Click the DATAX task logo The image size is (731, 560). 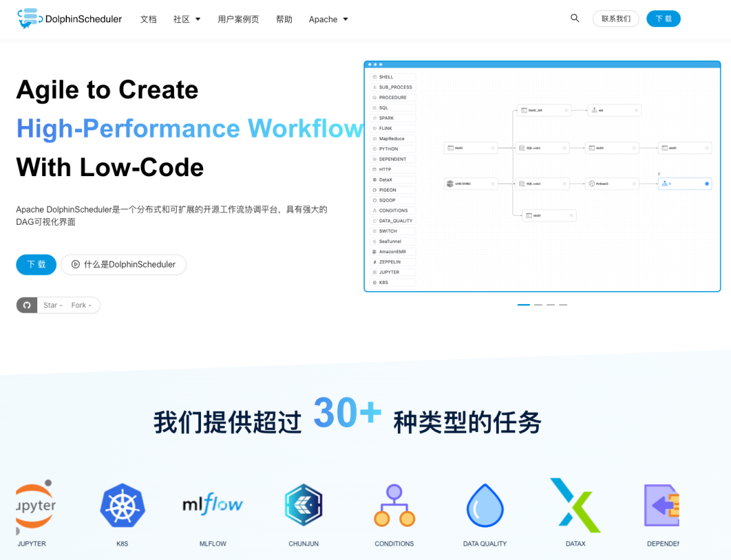(x=575, y=504)
